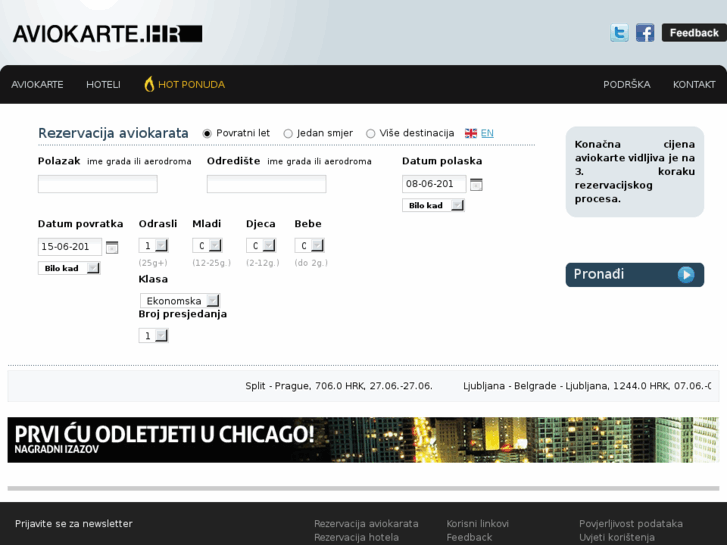
Task: Open the AVIOKARTE menu item
Action: pos(37,84)
